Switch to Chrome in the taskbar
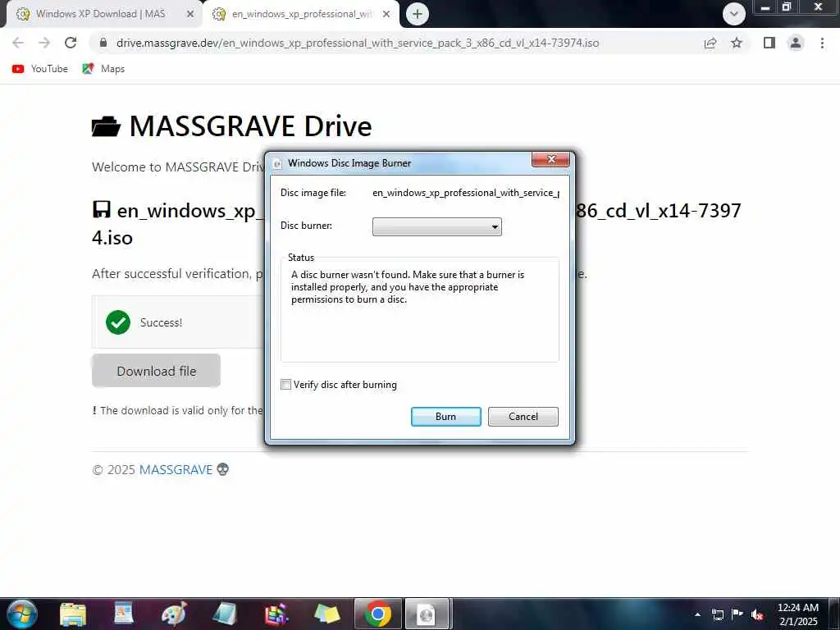The width and height of the screenshot is (840, 630). [x=377, y=614]
